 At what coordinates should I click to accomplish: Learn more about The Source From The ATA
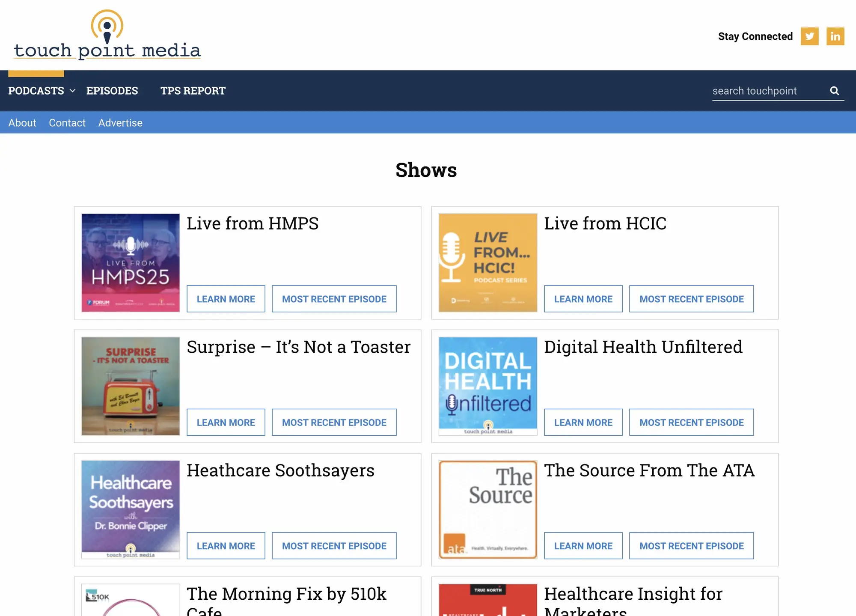point(583,546)
